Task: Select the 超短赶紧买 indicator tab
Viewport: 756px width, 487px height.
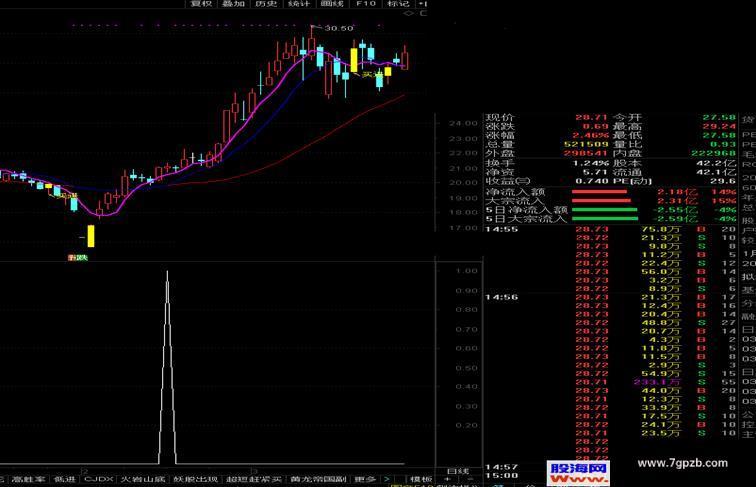Action: coord(254,479)
